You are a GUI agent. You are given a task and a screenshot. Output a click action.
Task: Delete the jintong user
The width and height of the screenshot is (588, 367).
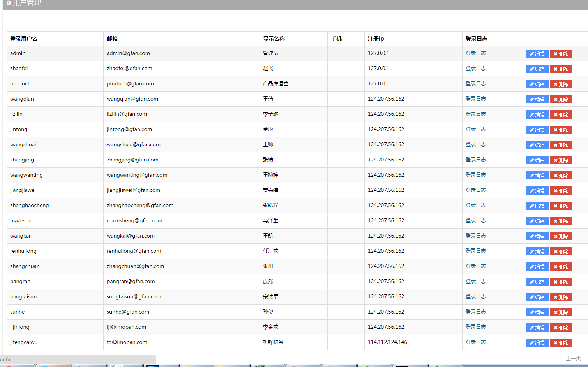point(561,130)
